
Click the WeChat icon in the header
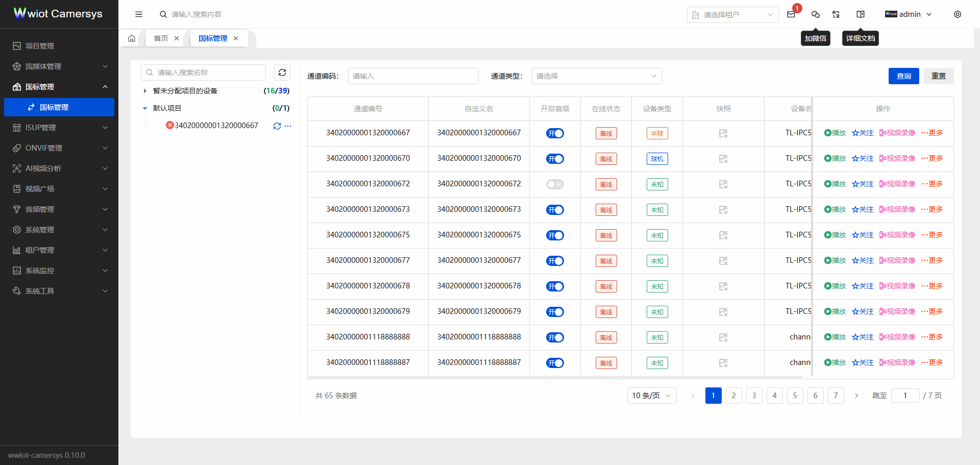point(815,14)
